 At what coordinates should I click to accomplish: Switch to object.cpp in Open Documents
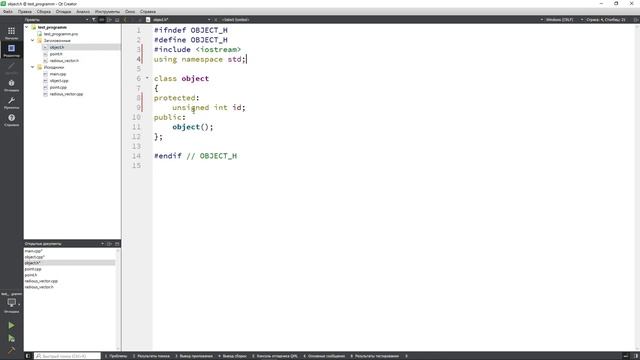click(34, 257)
